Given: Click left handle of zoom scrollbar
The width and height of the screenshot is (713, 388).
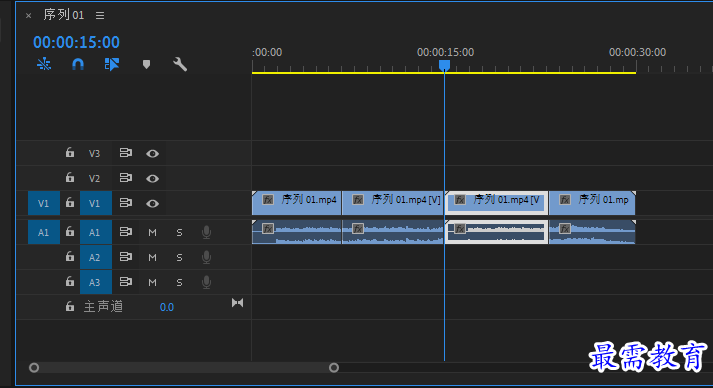Looking at the screenshot, I should coord(34,368).
